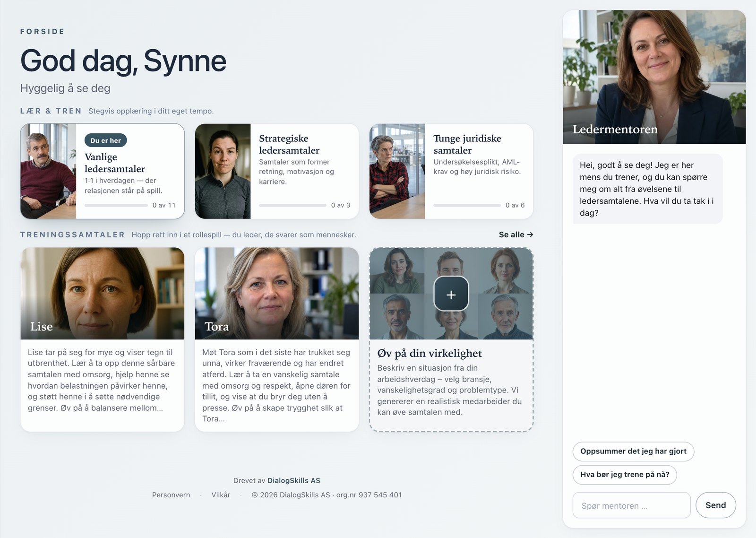
Task: Open the Tunge juridiske samtaler course card
Action: (x=451, y=171)
